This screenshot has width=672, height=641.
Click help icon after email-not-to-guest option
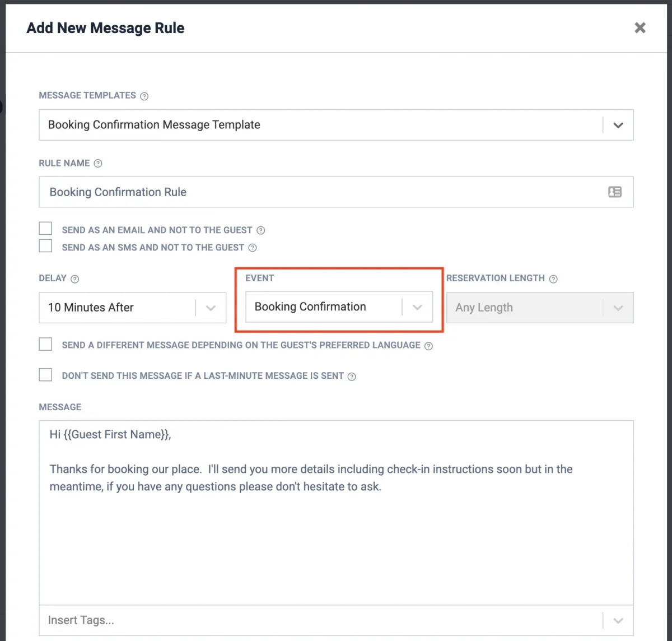pos(260,230)
